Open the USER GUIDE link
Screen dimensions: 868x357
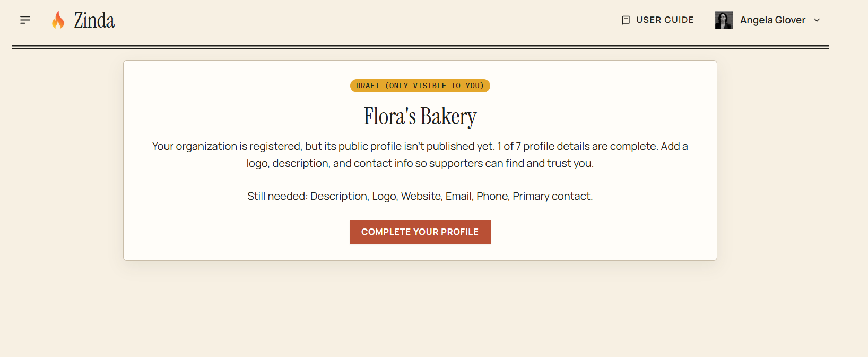point(657,20)
